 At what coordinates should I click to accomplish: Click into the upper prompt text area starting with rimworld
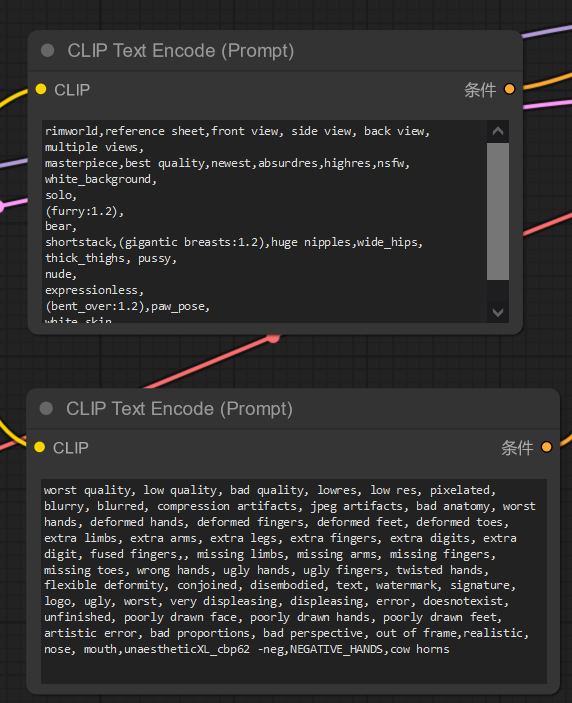[264, 221]
